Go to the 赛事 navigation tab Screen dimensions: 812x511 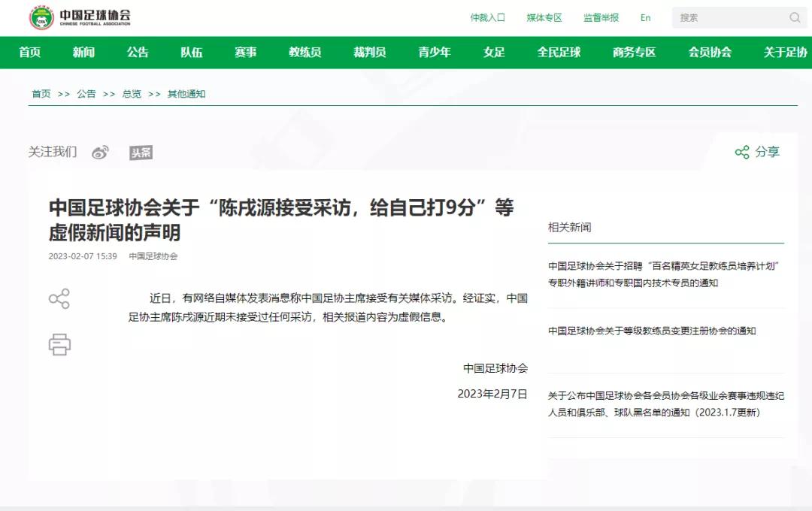[245, 53]
